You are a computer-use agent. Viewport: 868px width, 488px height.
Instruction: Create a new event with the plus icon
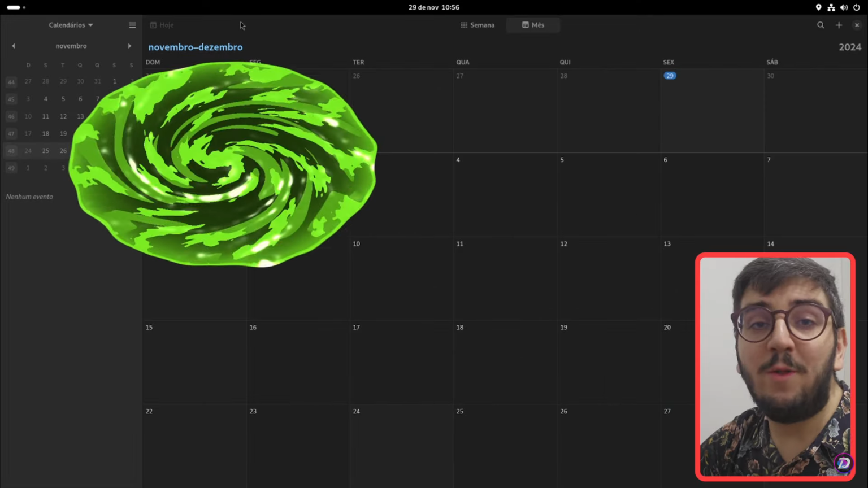[x=839, y=25]
